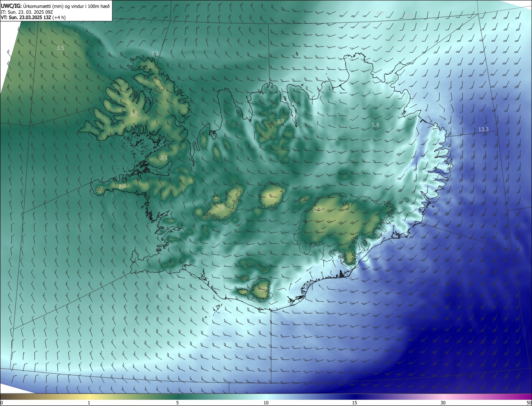This screenshot has width=532, height=406.
Task: Click the '2.7' value label on Snæfellsnes peninsula
Action: click(122, 187)
